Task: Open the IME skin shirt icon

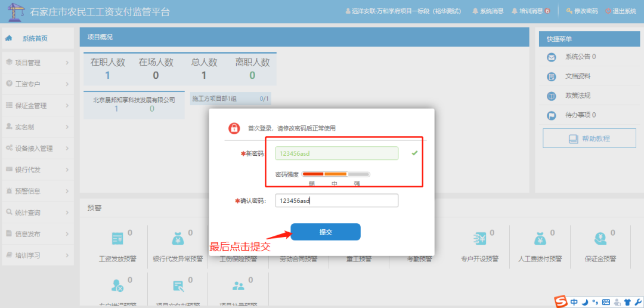Action: click(x=627, y=302)
